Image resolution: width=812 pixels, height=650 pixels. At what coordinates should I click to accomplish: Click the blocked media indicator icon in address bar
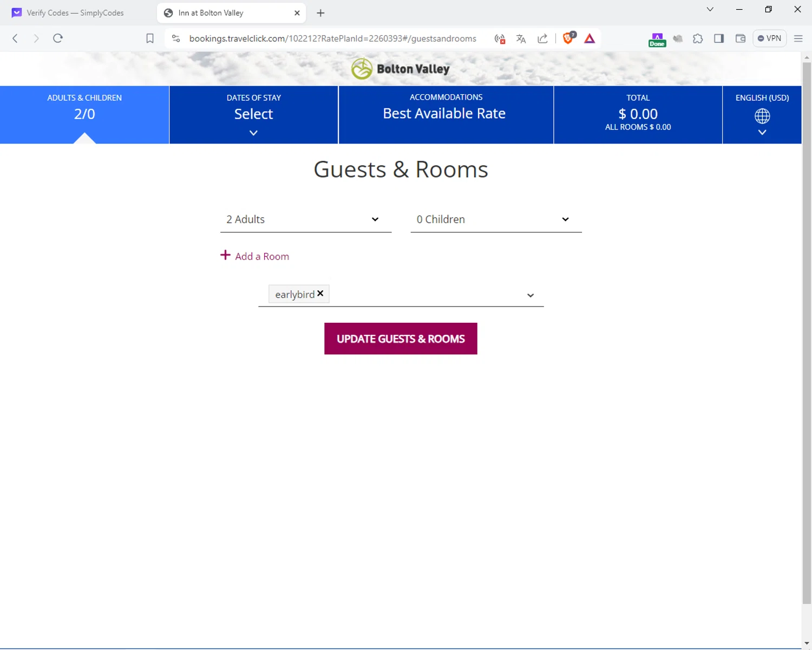(500, 38)
